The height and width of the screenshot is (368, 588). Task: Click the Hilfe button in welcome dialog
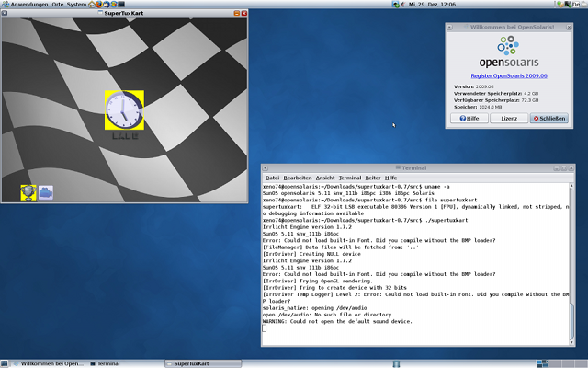coord(469,119)
